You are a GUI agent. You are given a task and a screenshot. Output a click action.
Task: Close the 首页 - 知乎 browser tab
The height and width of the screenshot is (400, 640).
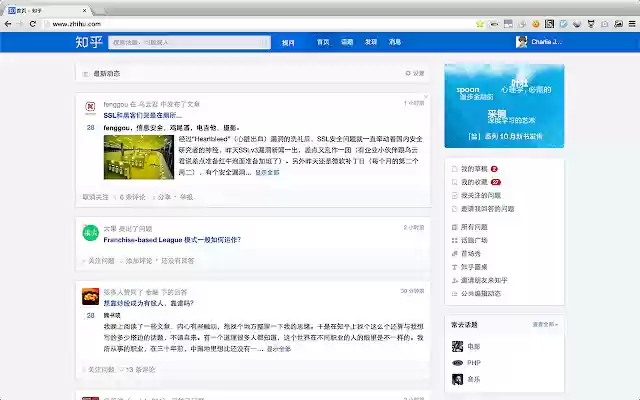(84, 11)
